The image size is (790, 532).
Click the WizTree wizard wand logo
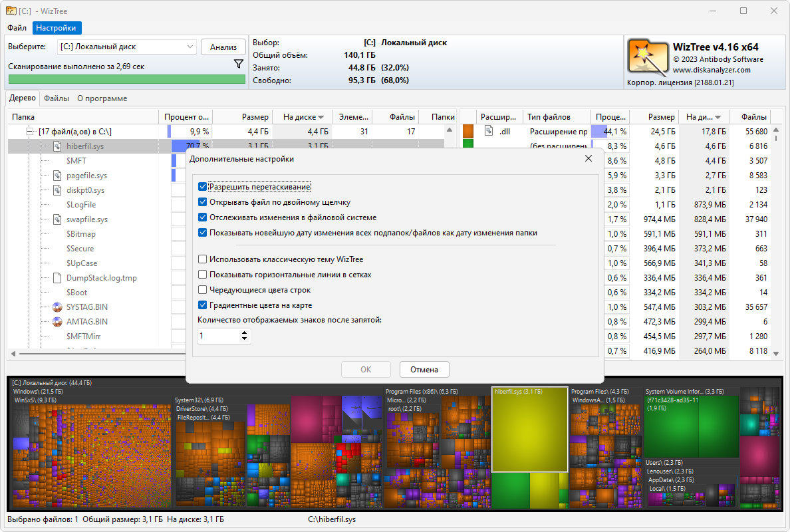coord(648,57)
